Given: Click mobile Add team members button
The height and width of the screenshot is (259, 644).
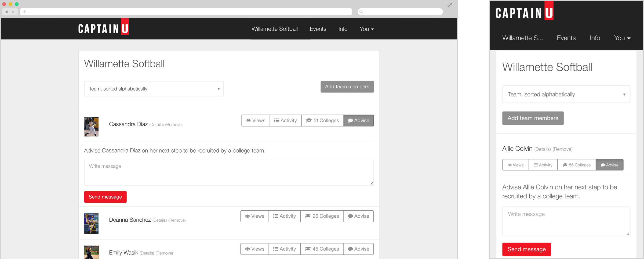Looking at the screenshot, I should 533,118.
